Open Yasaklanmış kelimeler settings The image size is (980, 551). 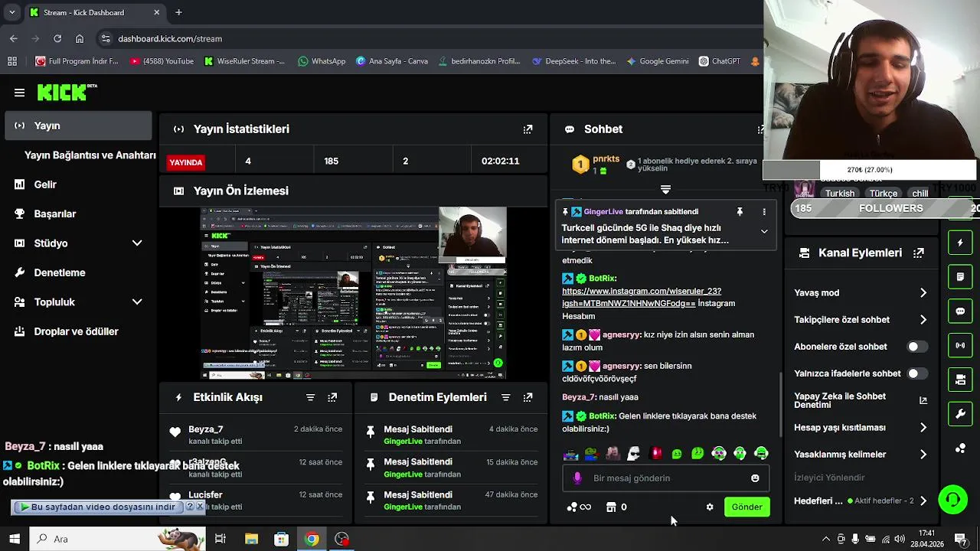point(861,455)
